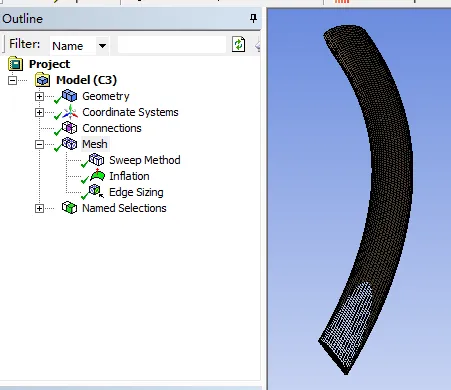The height and width of the screenshot is (390, 451).
Task: Click the Edge Sizing icon
Action: tap(96, 191)
